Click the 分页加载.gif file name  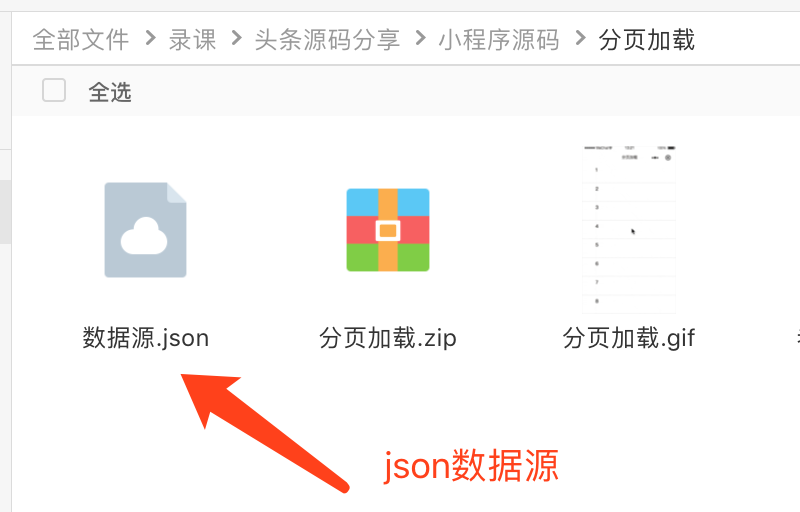pyautogui.click(x=629, y=338)
